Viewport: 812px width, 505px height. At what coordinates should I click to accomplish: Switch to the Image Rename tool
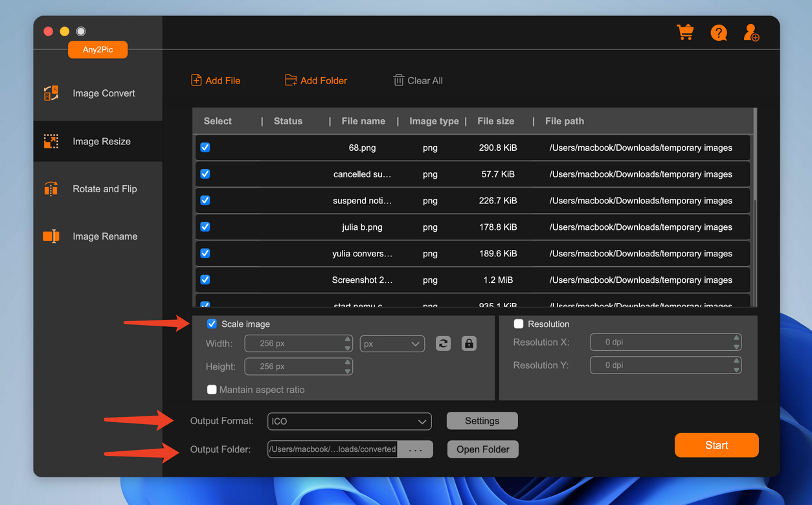[51, 236]
